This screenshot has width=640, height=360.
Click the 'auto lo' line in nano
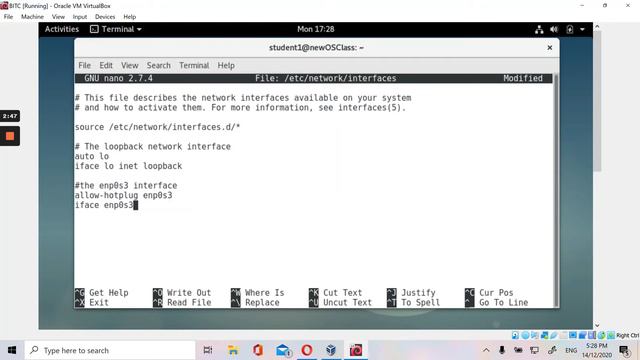(91, 156)
